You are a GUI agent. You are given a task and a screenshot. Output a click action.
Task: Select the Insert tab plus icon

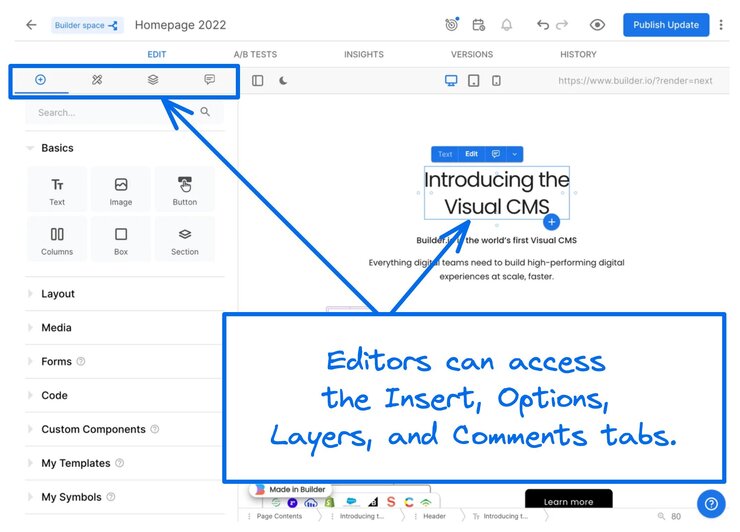click(x=41, y=79)
